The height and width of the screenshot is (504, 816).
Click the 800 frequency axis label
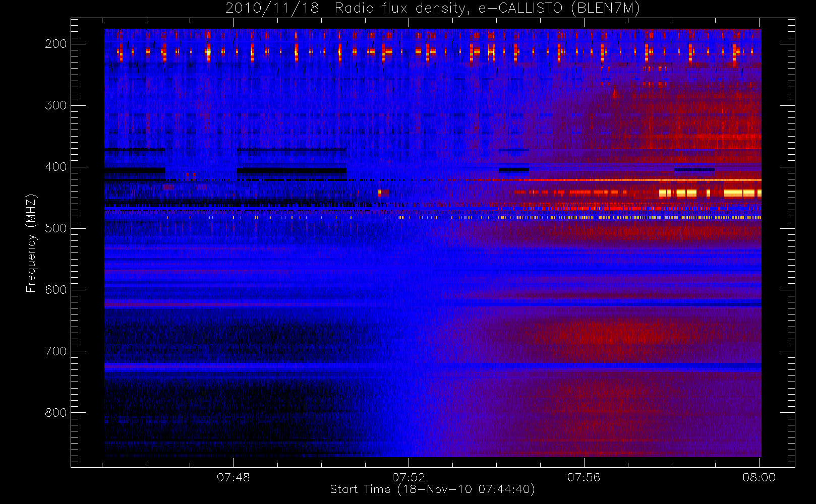(x=56, y=413)
